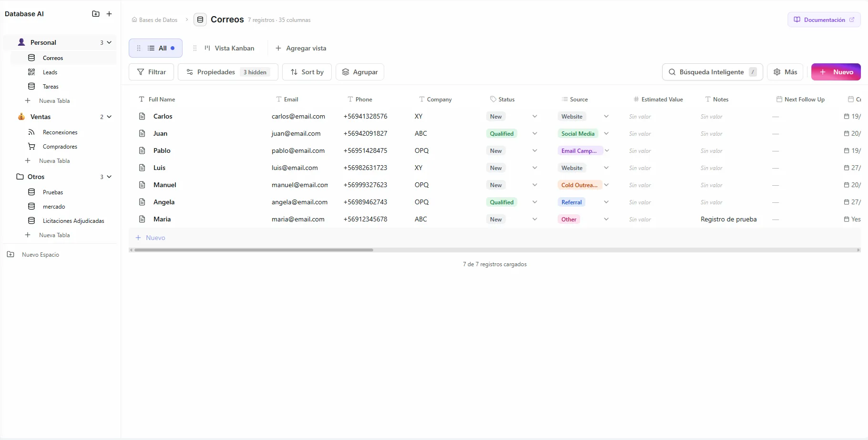Collapse the Ventas space section

[x=109, y=117]
